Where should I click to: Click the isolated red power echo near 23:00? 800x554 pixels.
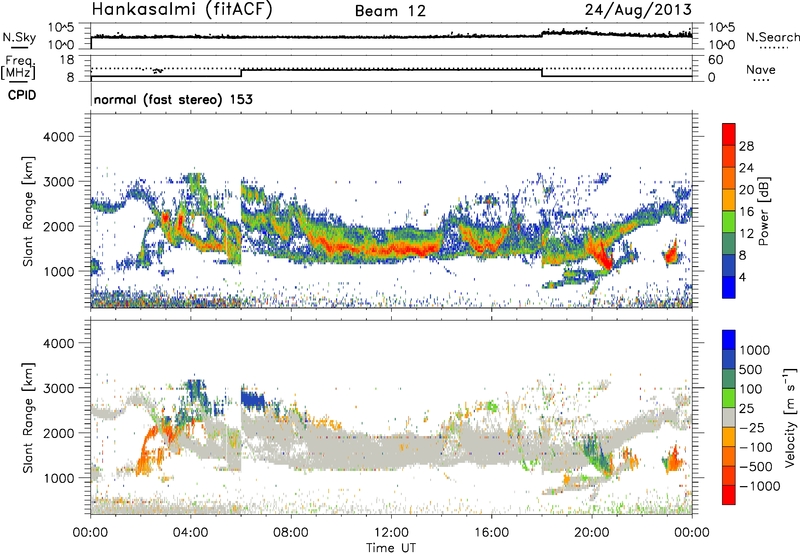671,252
